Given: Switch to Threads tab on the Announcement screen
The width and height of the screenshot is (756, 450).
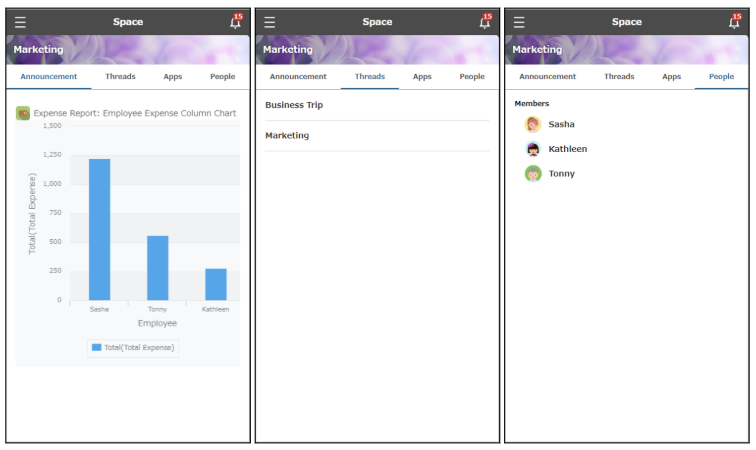Looking at the screenshot, I should (x=120, y=77).
